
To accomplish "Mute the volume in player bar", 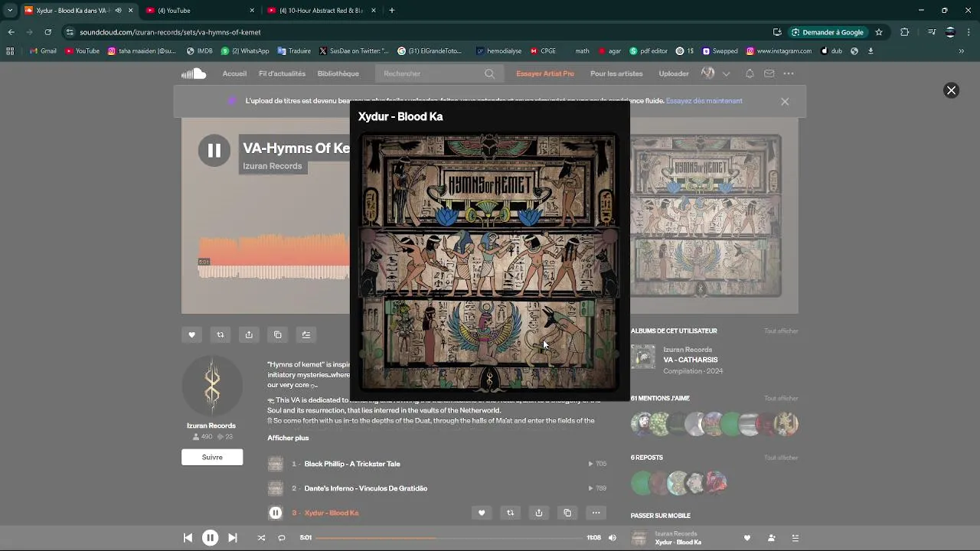I will click(x=612, y=538).
